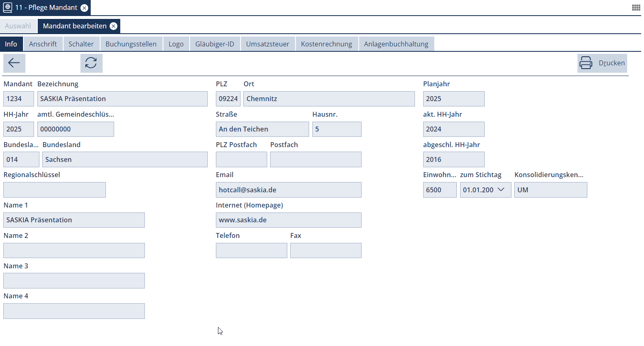The image size is (644, 346).
Task: Click the Telefon input field
Action: [251, 250]
